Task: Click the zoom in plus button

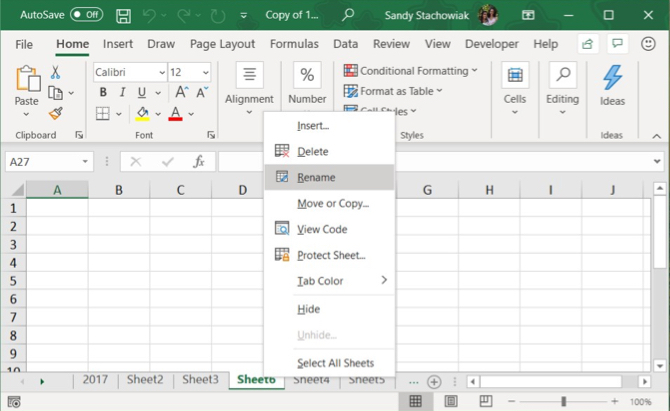Action: click(614, 401)
